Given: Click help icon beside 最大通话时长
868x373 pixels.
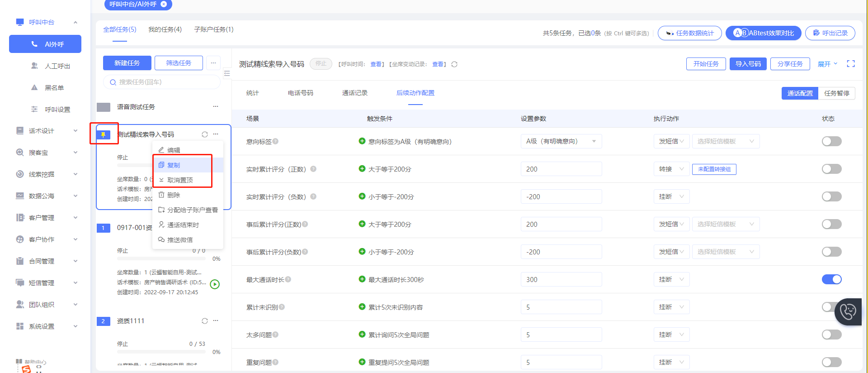Looking at the screenshot, I should tap(288, 279).
